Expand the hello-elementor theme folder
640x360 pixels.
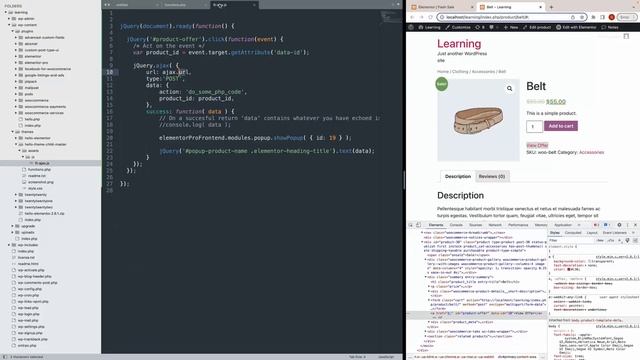click(16, 138)
